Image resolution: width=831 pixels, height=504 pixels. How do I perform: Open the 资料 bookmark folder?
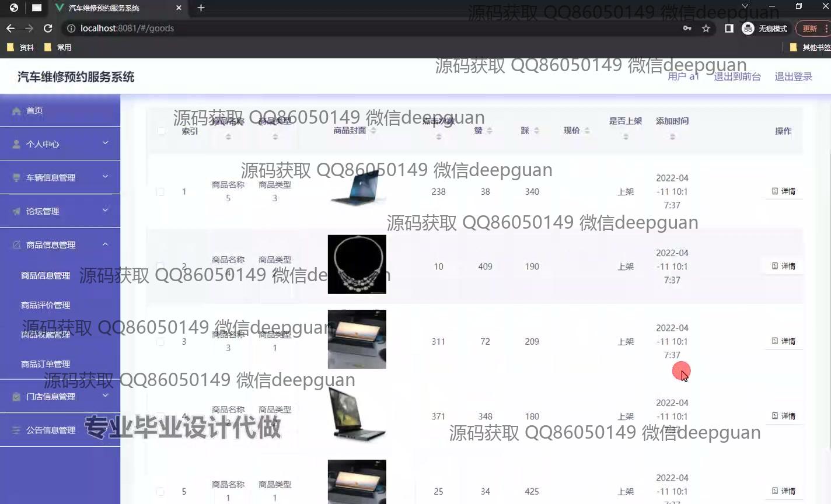tap(20, 47)
